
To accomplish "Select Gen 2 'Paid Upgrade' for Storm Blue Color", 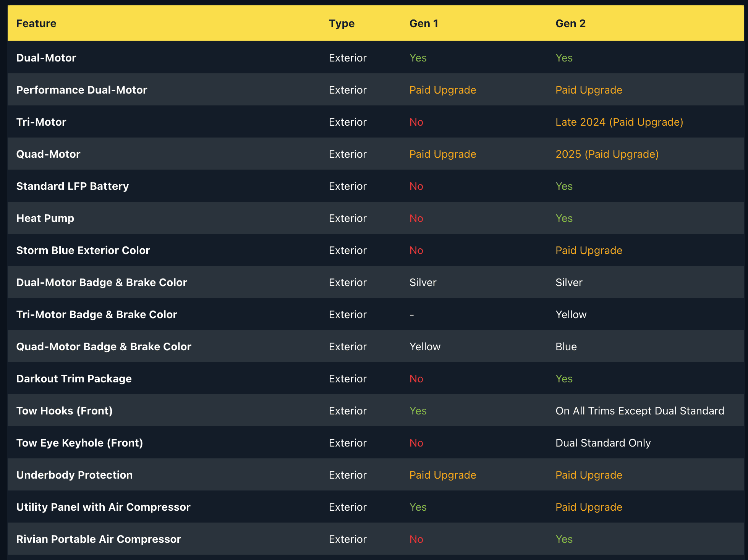I will [x=589, y=250].
